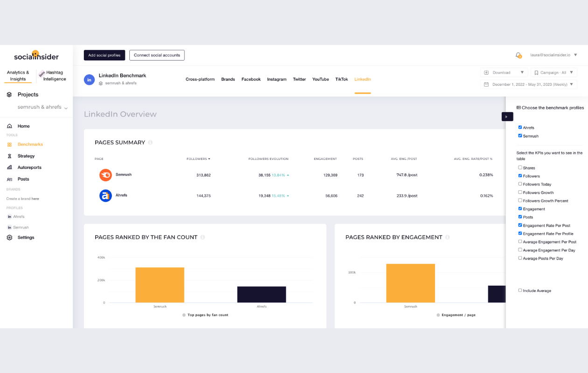Image resolution: width=588 pixels, height=373 pixels.
Task: Click the Campaign bookmark icon
Action: (537, 73)
